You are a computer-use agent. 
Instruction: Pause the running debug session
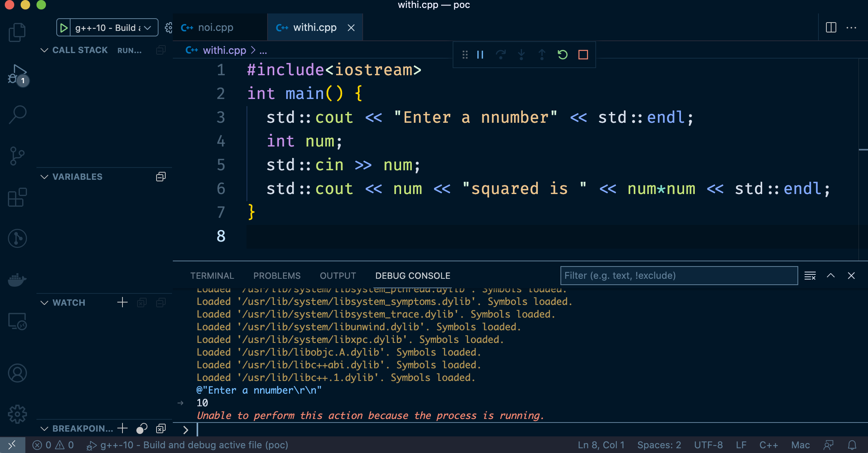point(480,55)
